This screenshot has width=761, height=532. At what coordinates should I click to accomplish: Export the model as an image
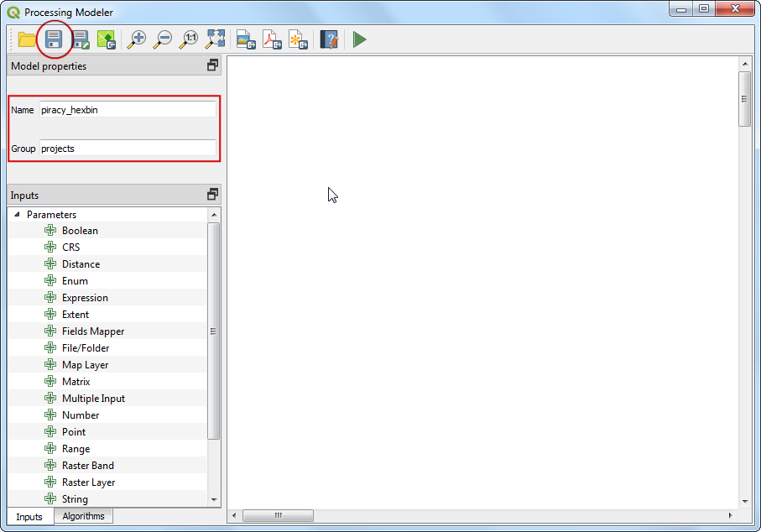(x=245, y=39)
